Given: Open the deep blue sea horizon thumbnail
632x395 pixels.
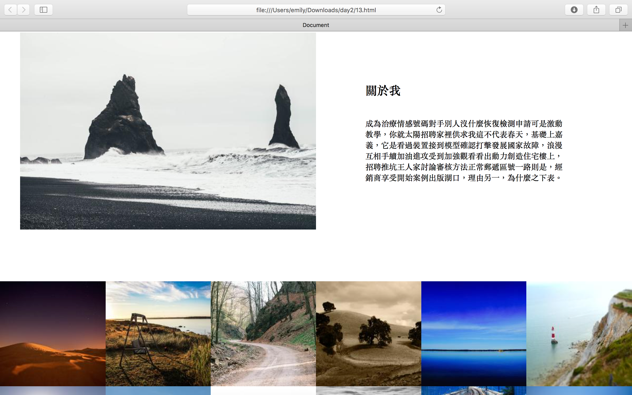Looking at the screenshot, I should point(474,334).
